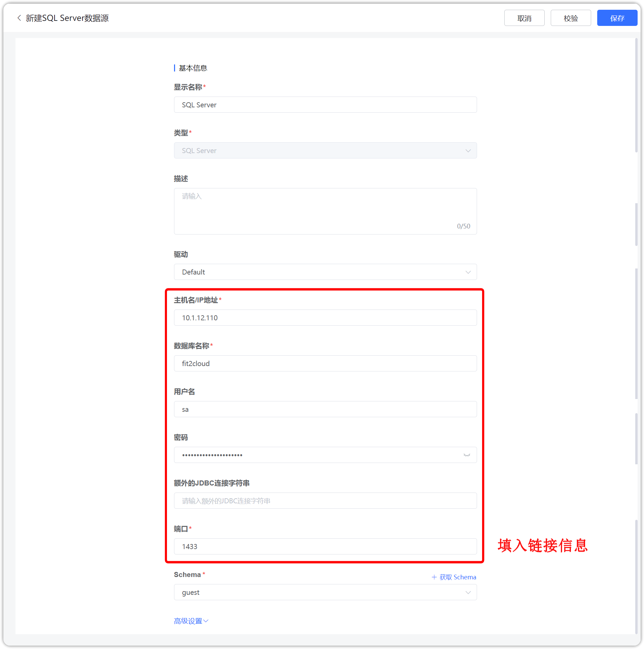Select the 端口 field containing 1433
644x649 pixels.
click(325, 546)
